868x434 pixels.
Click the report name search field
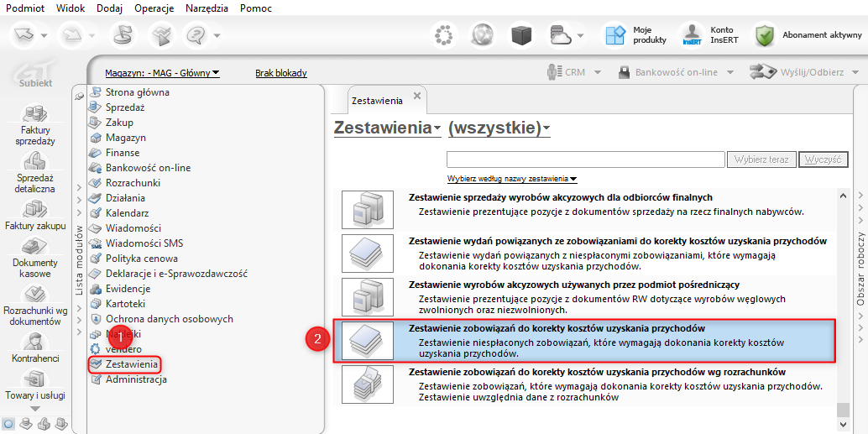(x=586, y=159)
